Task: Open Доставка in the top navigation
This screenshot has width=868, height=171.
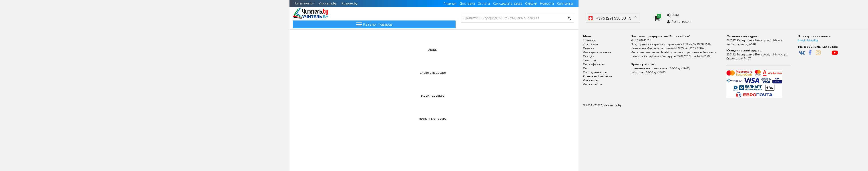Action: 467,4
